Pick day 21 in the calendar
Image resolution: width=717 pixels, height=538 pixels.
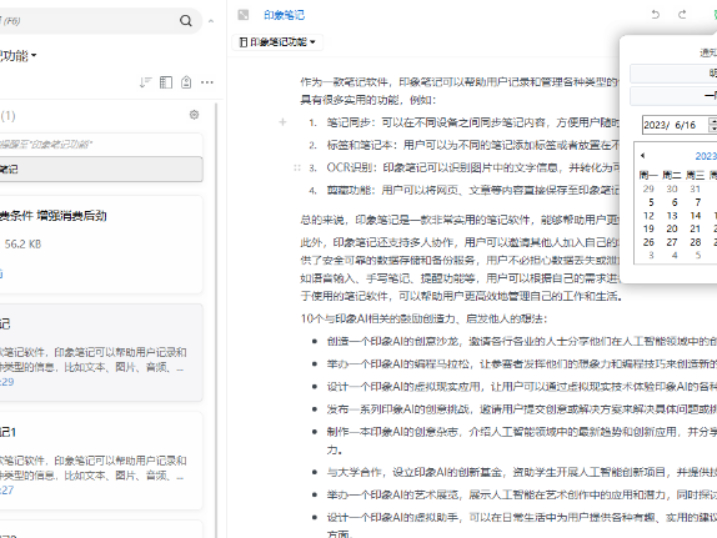click(696, 229)
